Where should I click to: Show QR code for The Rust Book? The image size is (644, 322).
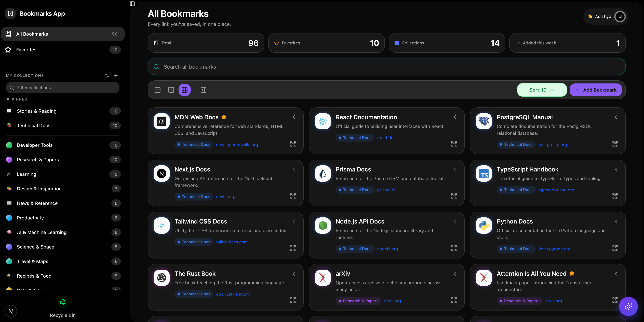tap(293, 300)
